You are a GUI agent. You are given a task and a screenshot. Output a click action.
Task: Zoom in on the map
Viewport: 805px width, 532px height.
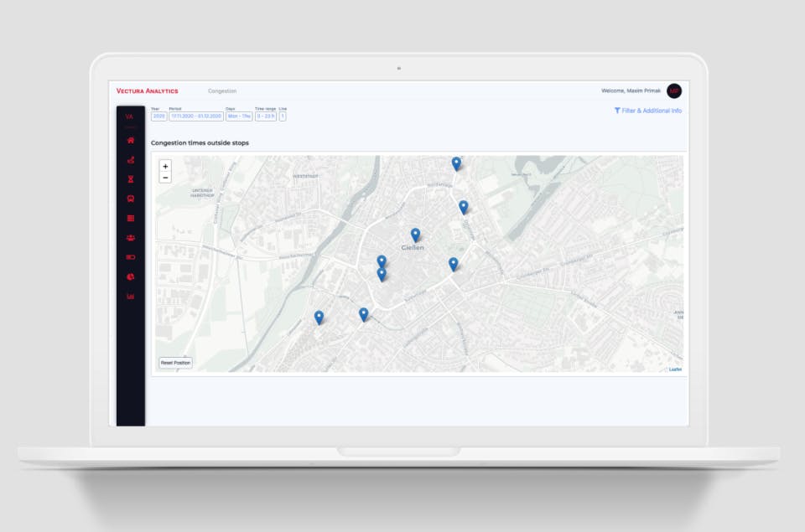[165, 166]
